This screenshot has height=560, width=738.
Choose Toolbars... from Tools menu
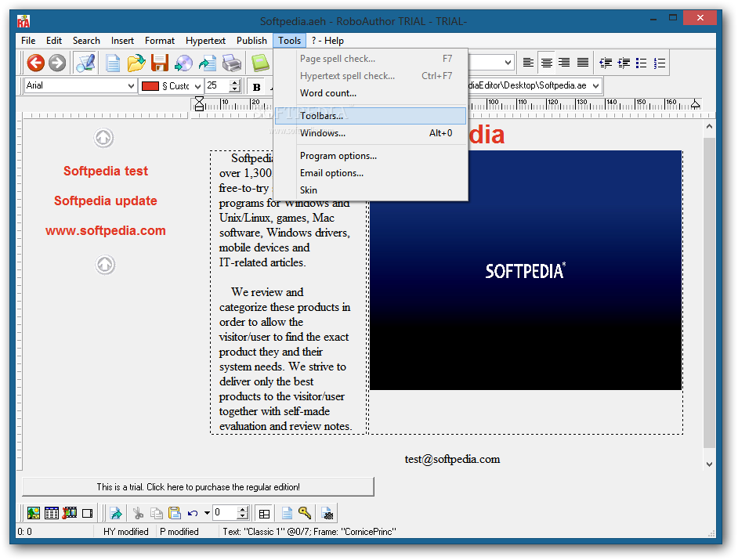coord(371,116)
